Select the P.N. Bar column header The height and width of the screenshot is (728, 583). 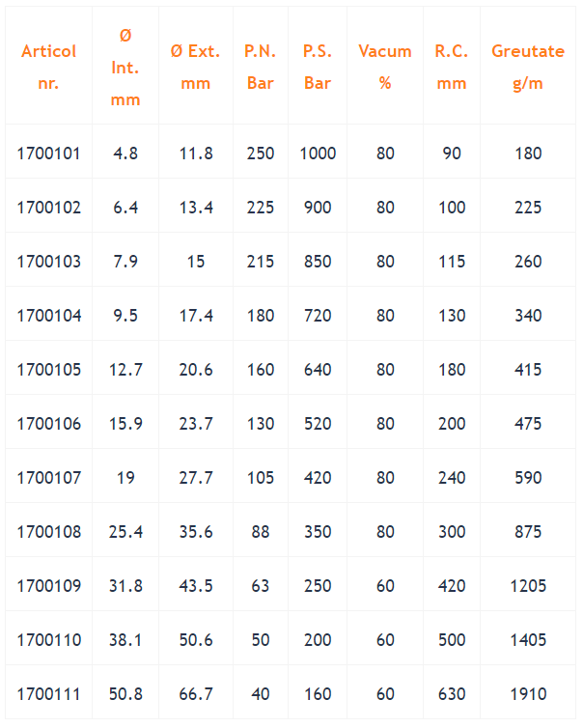tap(261, 67)
